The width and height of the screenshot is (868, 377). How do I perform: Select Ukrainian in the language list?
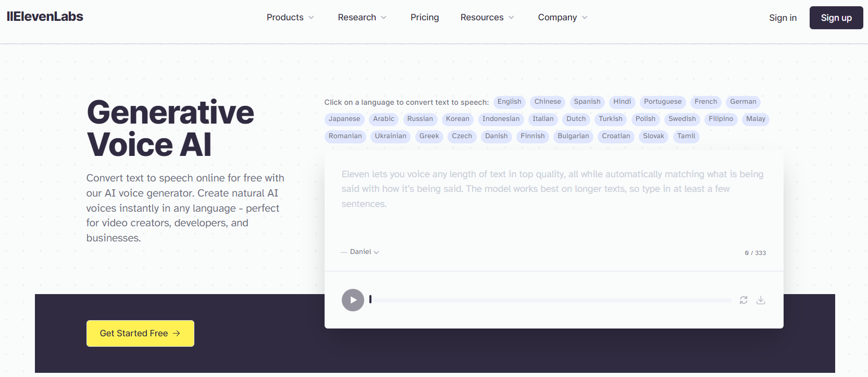(x=390, y=136)
